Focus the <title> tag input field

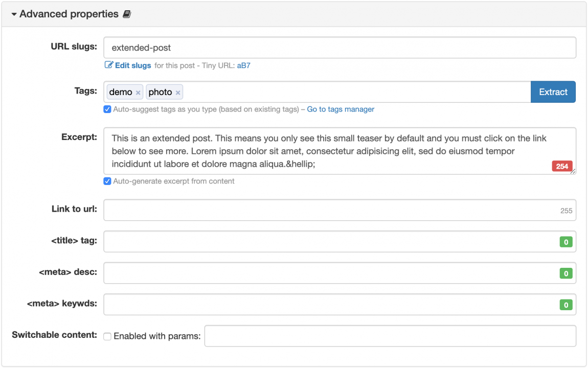click(340, 241)
